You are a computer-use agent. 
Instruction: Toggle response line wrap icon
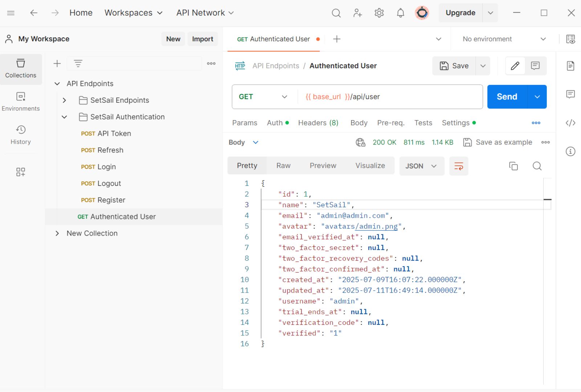click(459, 166)
